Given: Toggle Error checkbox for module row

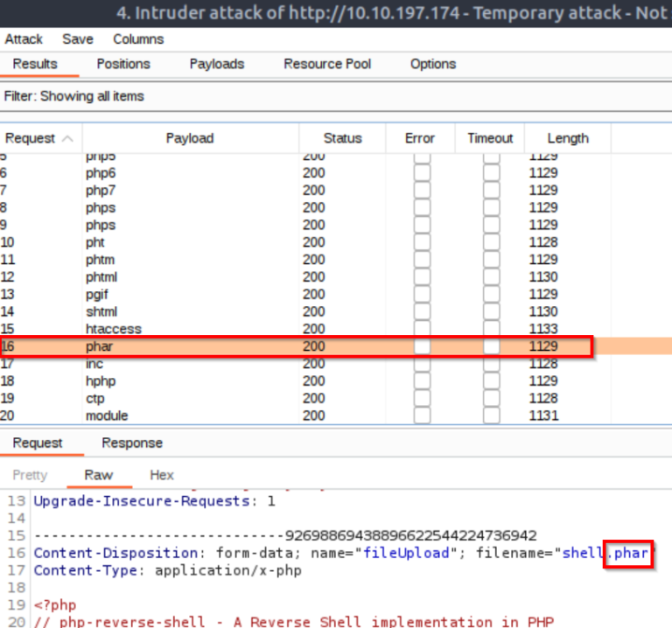Looking at the screenshot, I should point(422,416).
